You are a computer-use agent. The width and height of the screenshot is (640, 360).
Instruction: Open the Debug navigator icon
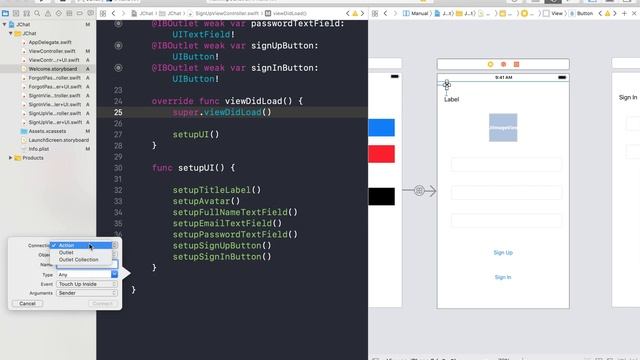69,13
